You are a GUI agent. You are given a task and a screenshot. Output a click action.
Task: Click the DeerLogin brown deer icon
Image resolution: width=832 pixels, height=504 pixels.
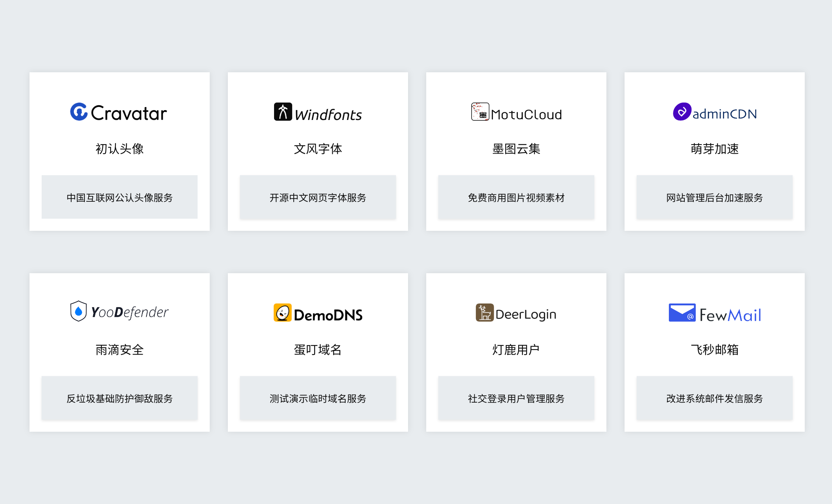485,313
